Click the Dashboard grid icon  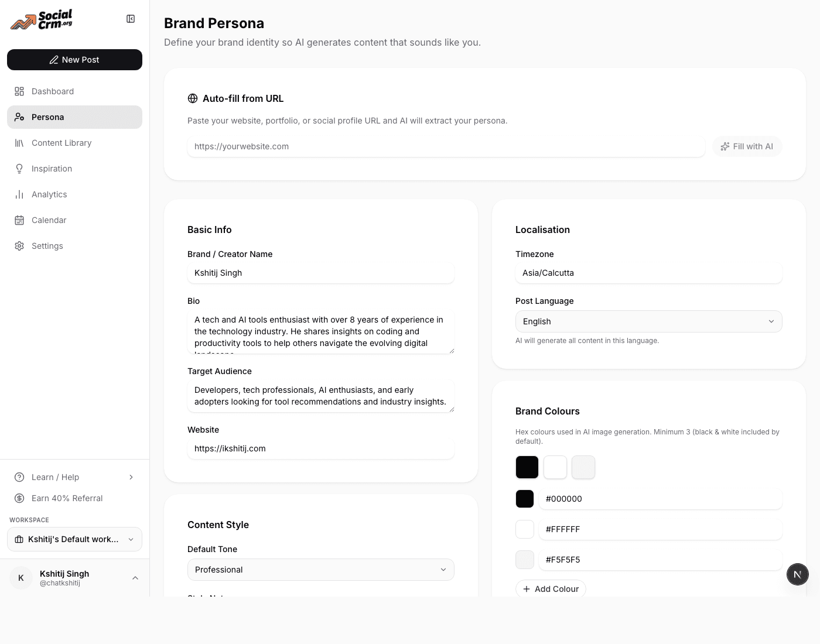point(19,91)
